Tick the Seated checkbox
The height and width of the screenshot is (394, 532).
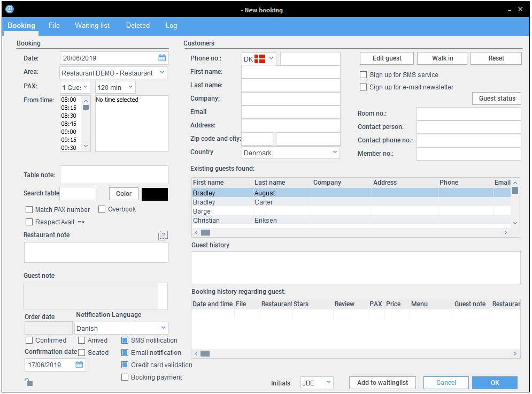click(81, 353)
